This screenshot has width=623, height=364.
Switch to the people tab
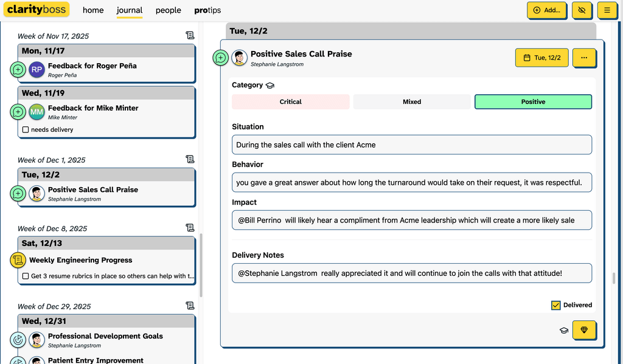coord(168,10)
